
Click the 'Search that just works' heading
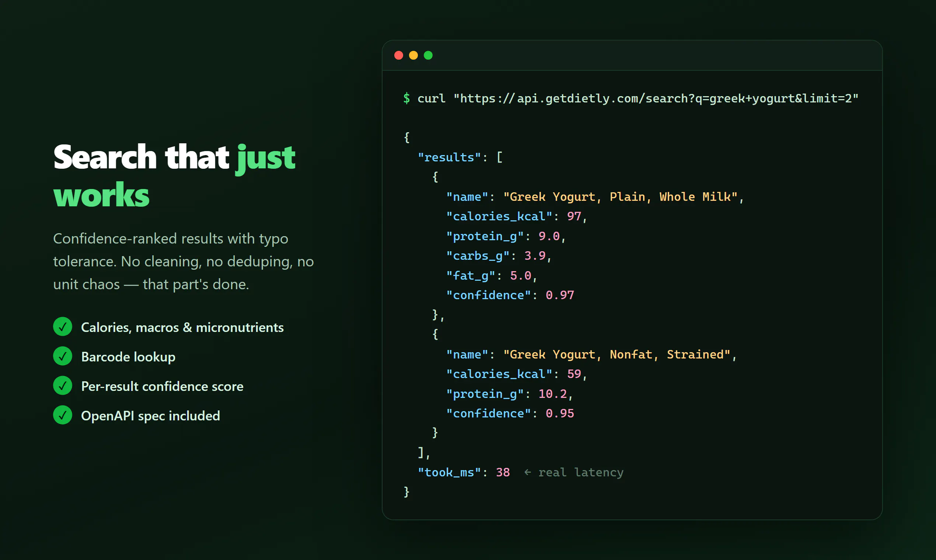click(x=174, y=175)
